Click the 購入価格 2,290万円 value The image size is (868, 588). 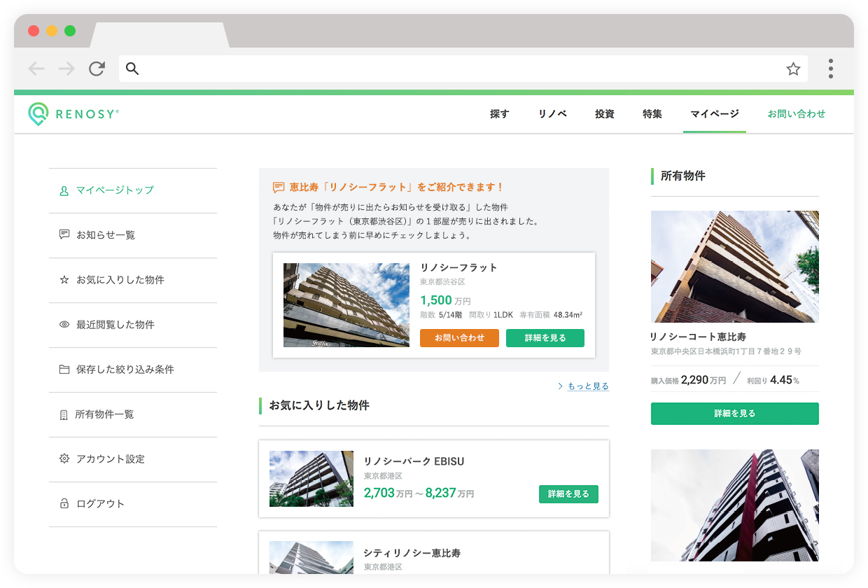(x=689, y=380)
